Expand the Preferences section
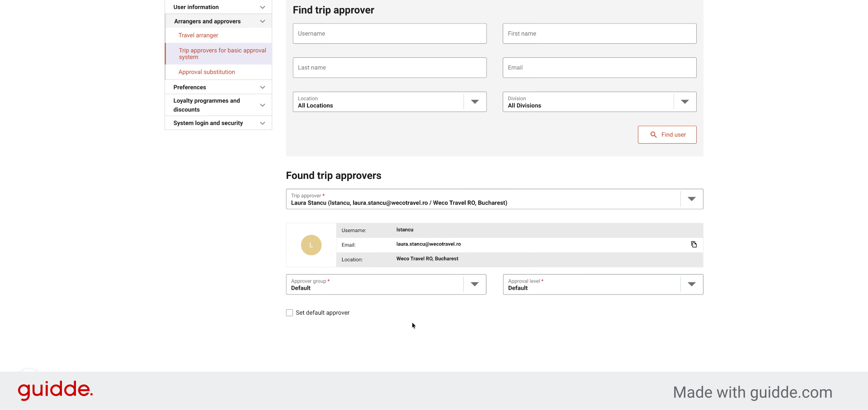 point(218,87)
